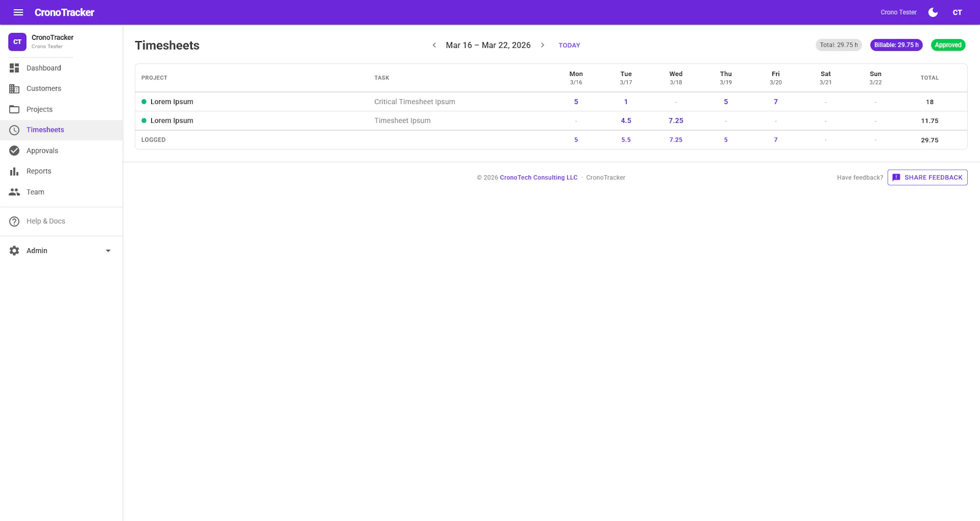Click the row total 18
Image resolution: width=980 pixels, height=521 pixels.
coord(930,102)
